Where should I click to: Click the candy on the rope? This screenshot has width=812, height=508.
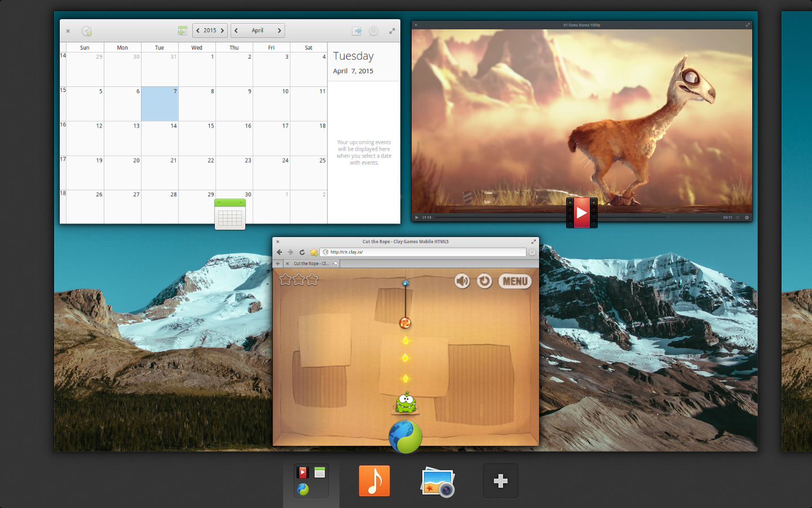click(x=405, y=323)
